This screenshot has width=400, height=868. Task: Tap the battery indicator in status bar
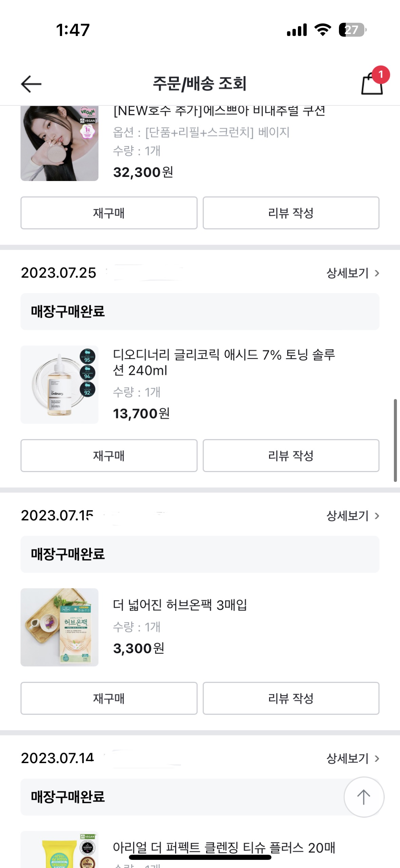coord(352,30)
